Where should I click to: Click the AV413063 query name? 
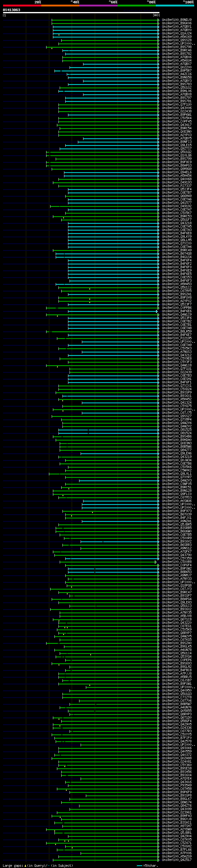pyautogui.click(x=11, y=10)
